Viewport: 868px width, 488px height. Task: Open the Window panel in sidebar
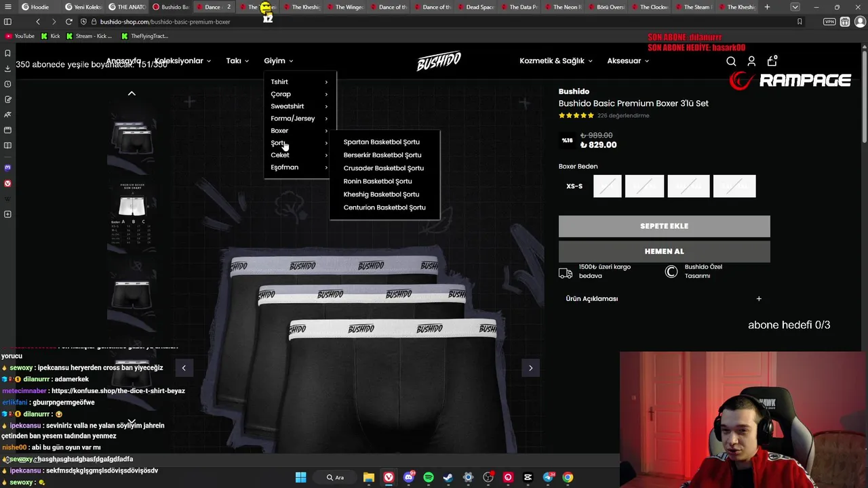(7, 130)
